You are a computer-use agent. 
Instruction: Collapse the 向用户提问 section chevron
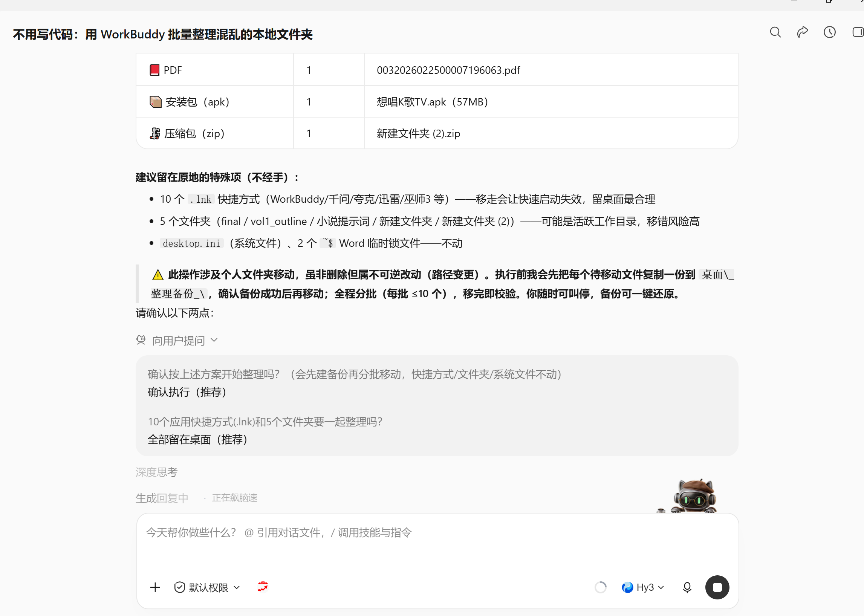214,340
